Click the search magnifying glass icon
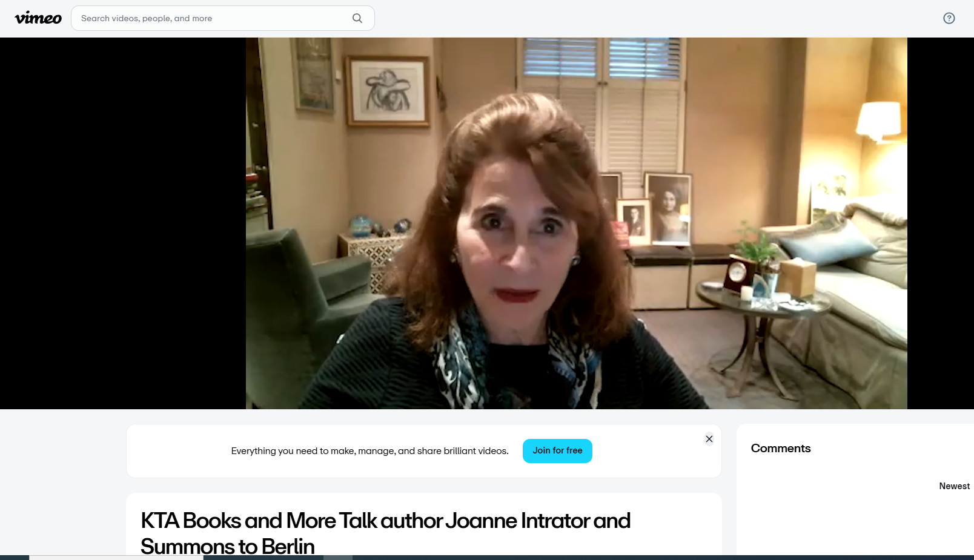The width and height of the screenshot is (974, 560). click(x=357, y=18)
